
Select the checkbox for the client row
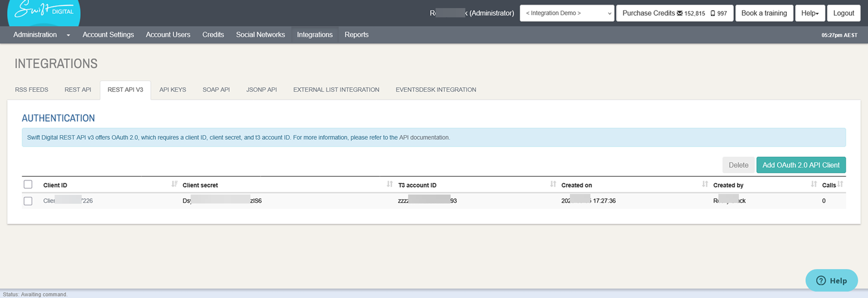pos(28,201)
